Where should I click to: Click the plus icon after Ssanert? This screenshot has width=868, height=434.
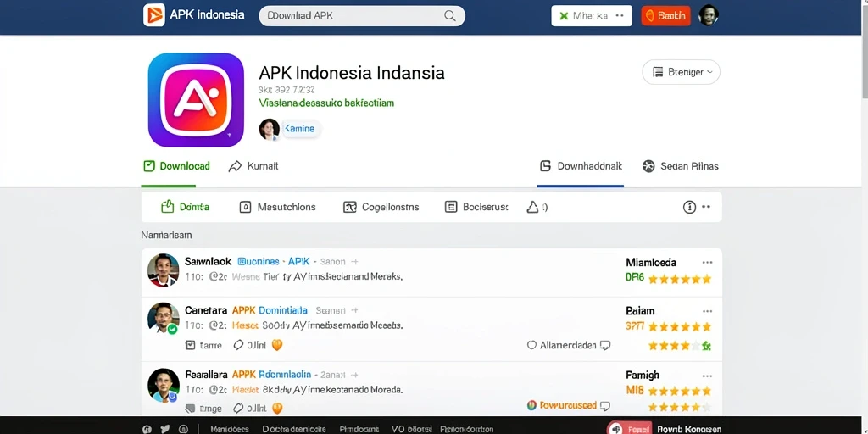(354, 310)
